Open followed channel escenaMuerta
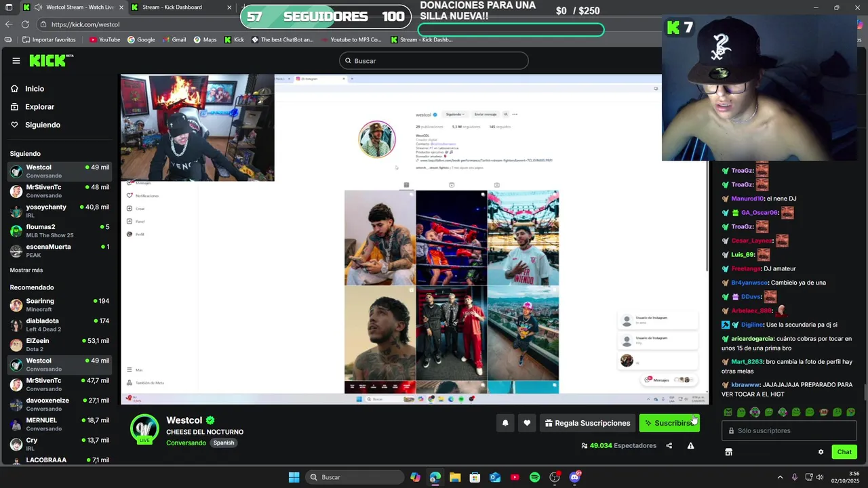The height and width of the screenshot is (488, 868). tap(60, 251)
